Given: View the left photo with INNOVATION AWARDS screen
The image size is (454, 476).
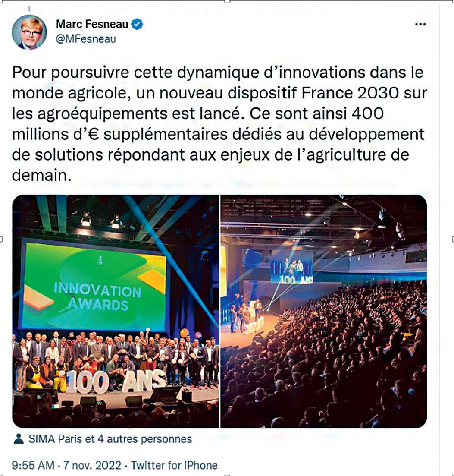Looking at the screenshot, I should tap(115, 312).
